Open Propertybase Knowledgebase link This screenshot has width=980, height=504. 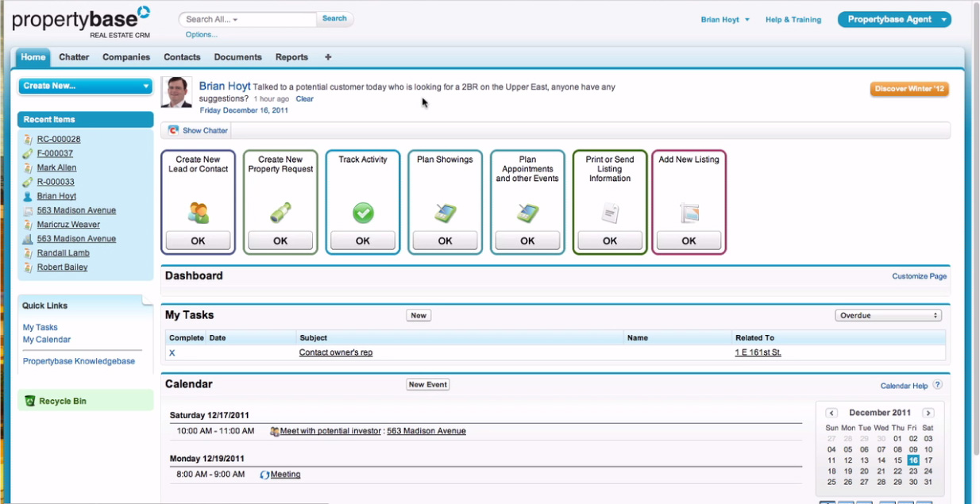tap(79, 361)
